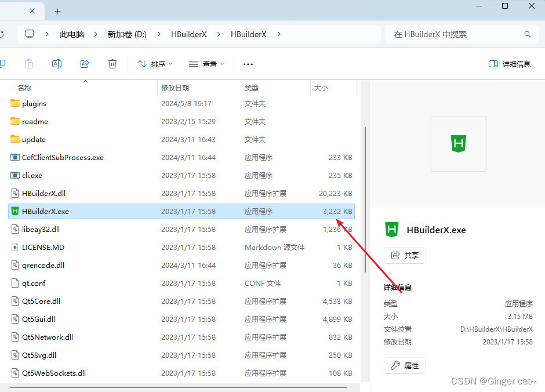Select Qt5Network.dll file icon

(x=15, y=337)
